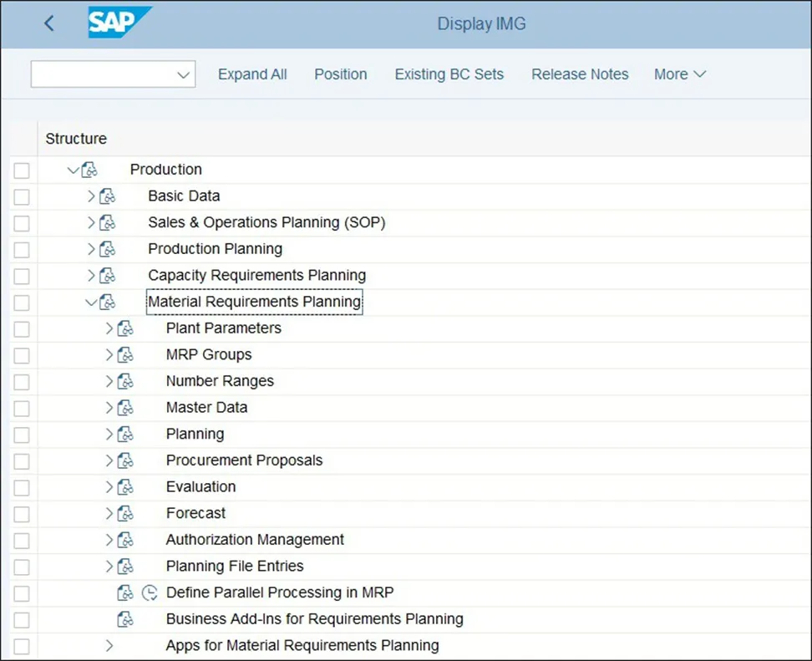Image resolution: width=812 pixels, height=661 pixels.
Task: Check the box for Evaluation row
Action: point(22,488)
